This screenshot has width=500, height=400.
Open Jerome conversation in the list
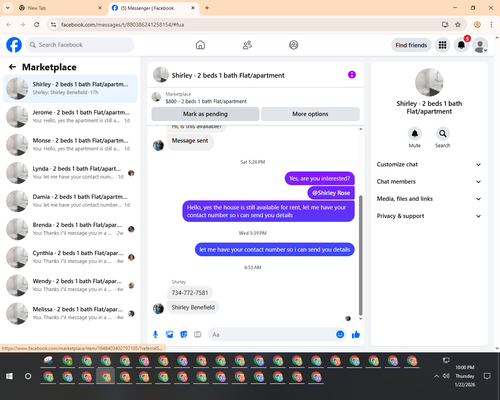point(70,117)
